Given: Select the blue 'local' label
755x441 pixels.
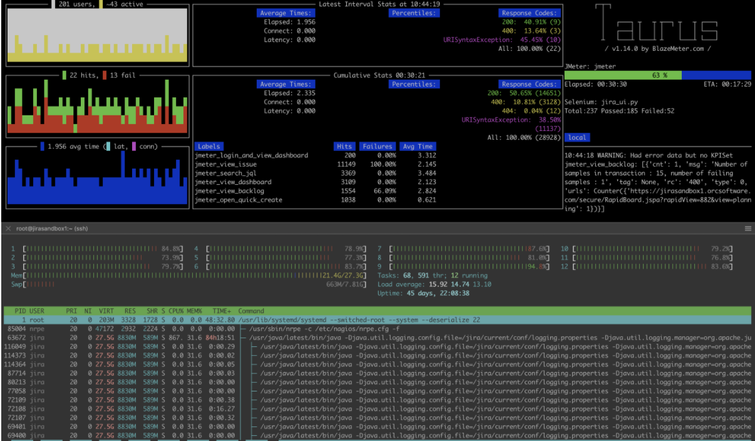Looking at the screenshot, I should [577, 137].
